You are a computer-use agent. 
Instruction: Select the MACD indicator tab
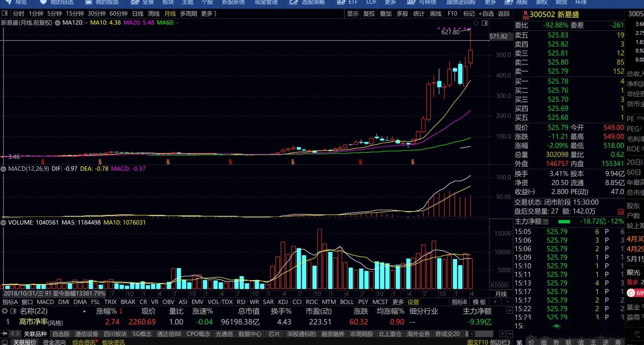45,302
